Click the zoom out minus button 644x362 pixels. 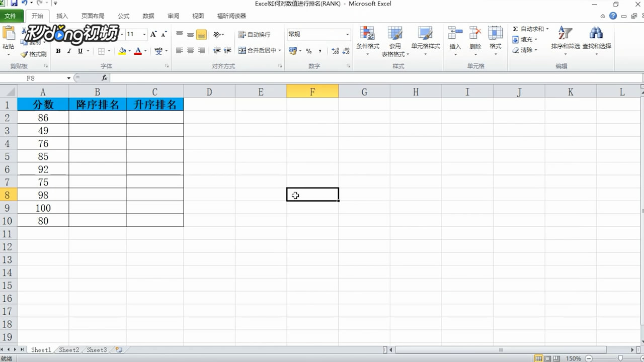588,358
